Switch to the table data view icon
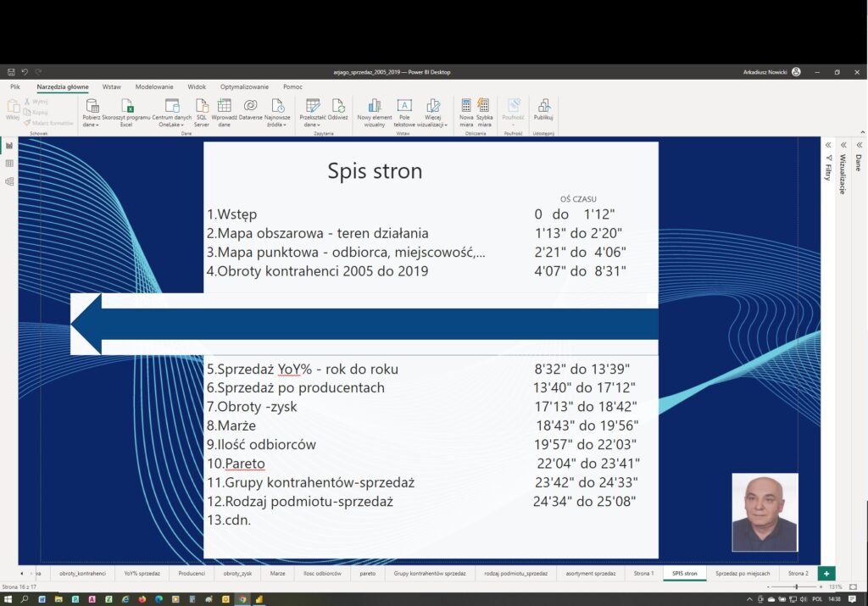The image size is (868, 606). [9, 163]
